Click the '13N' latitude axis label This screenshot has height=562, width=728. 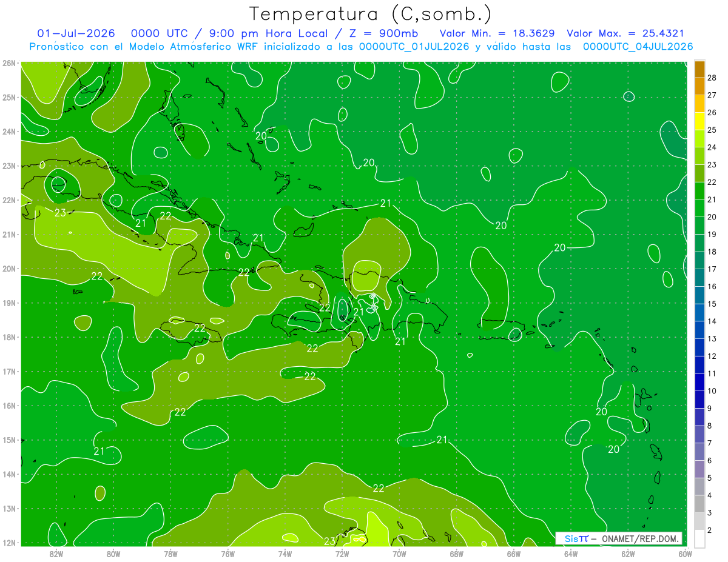coord(8,508)
